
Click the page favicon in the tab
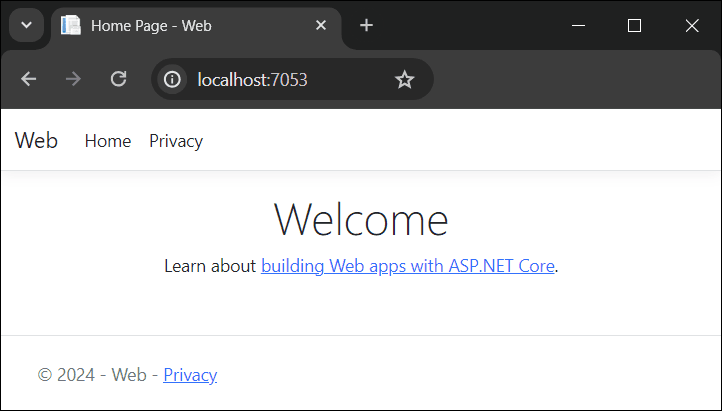pyautogui.click(x=71, y=25)
